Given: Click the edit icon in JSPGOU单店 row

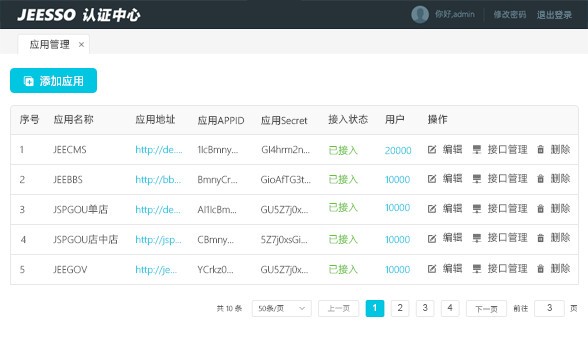Looking at the screenshot, I should 432,208.
